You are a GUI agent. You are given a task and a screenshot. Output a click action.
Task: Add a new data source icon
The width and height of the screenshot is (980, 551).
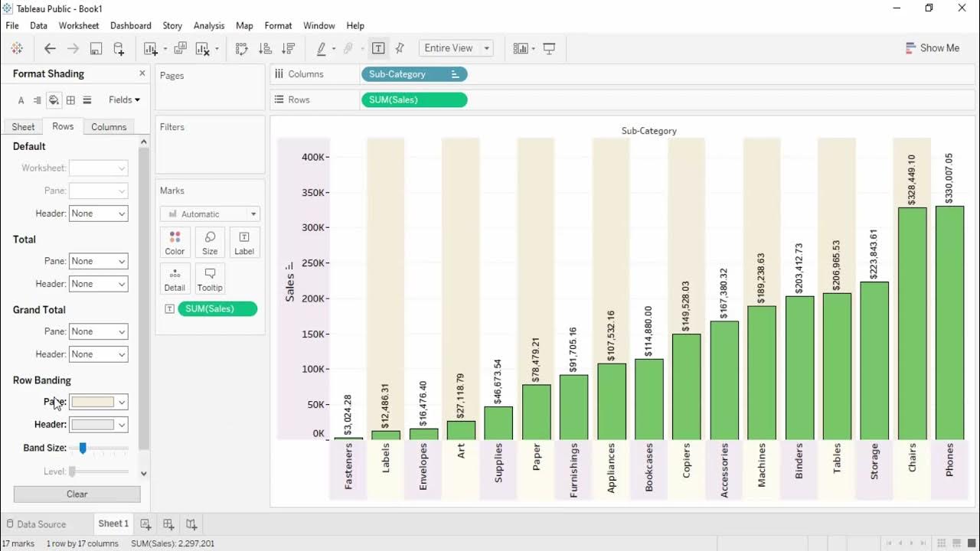(x=119, y=48)
